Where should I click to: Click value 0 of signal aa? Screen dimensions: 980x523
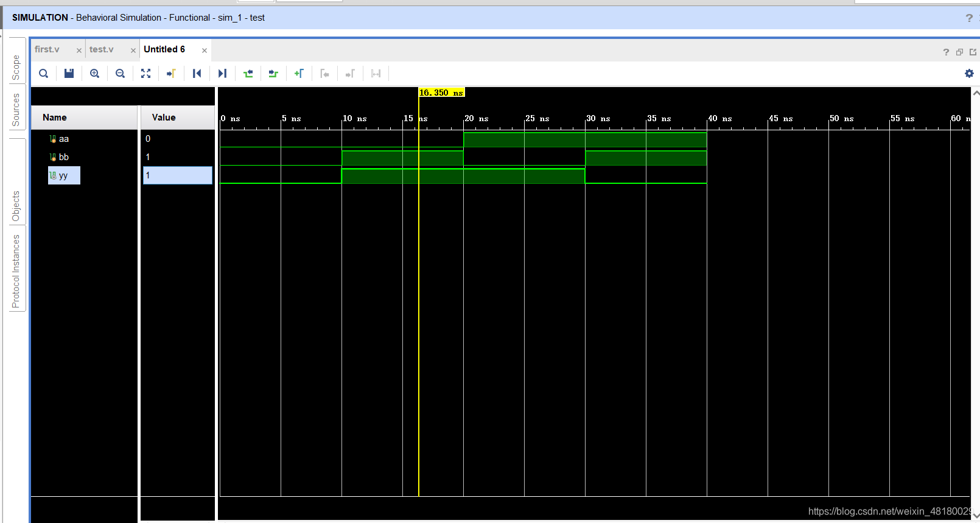[x=148, y=139]
